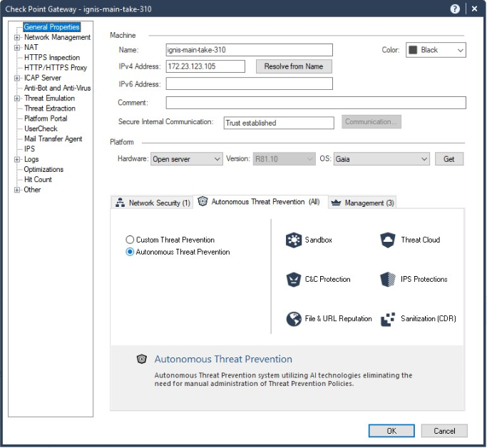Expand the Network Management tree node
Viewport: 487px width, 448px height.
tap(17, 38)
